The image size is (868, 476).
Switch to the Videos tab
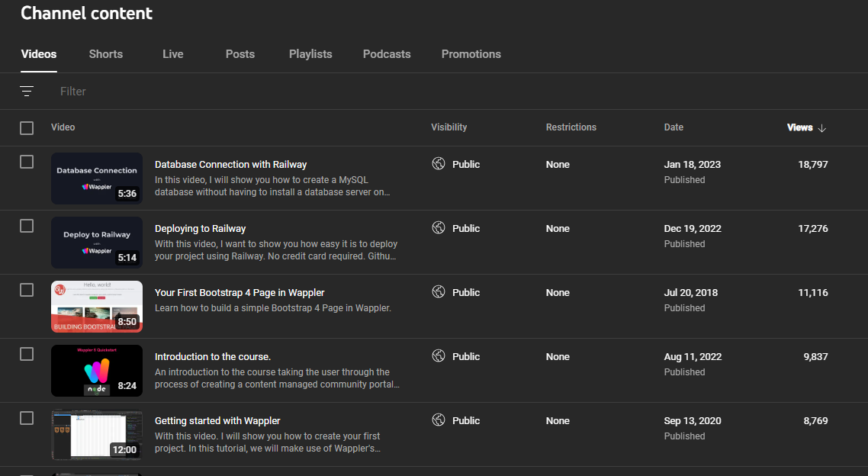39,54
